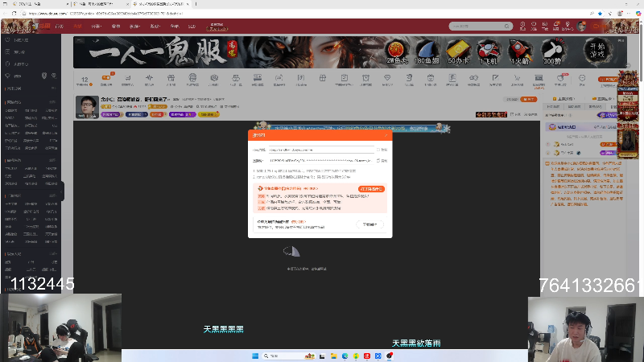Click the white outlined download button in dialog
This screenshot has height=362, width=644.
pyautogui.click(x=369, y=224)
